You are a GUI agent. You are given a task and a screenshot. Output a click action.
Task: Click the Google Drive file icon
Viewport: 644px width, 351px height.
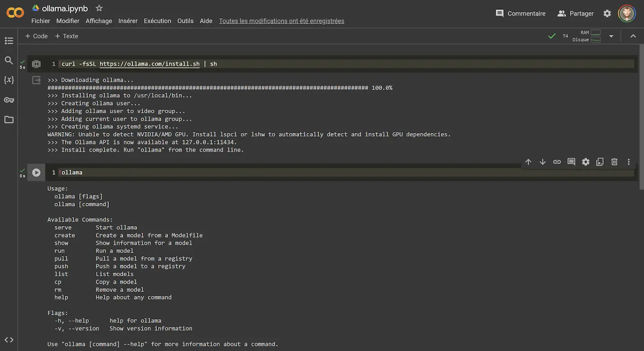[35, 8]
